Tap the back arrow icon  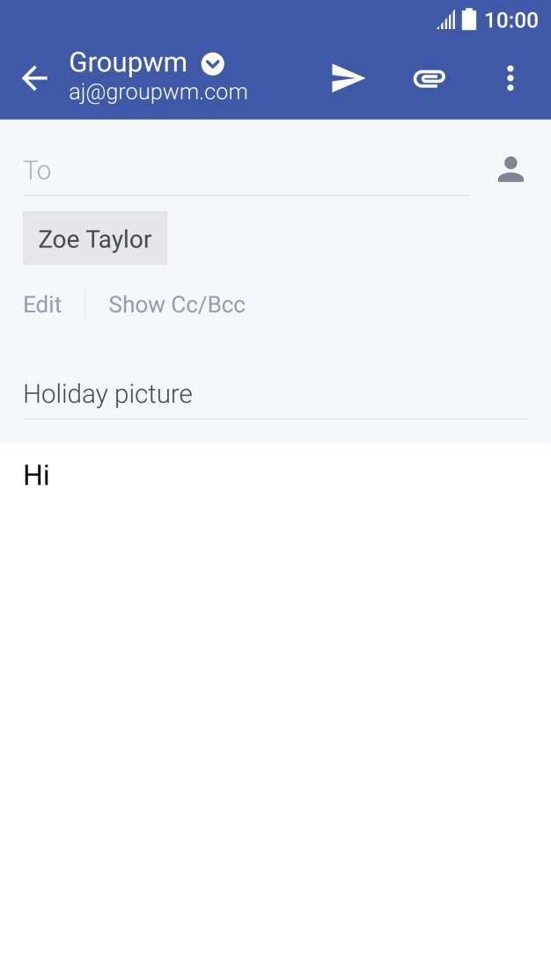pyautogui.click(x=34, y=78)
